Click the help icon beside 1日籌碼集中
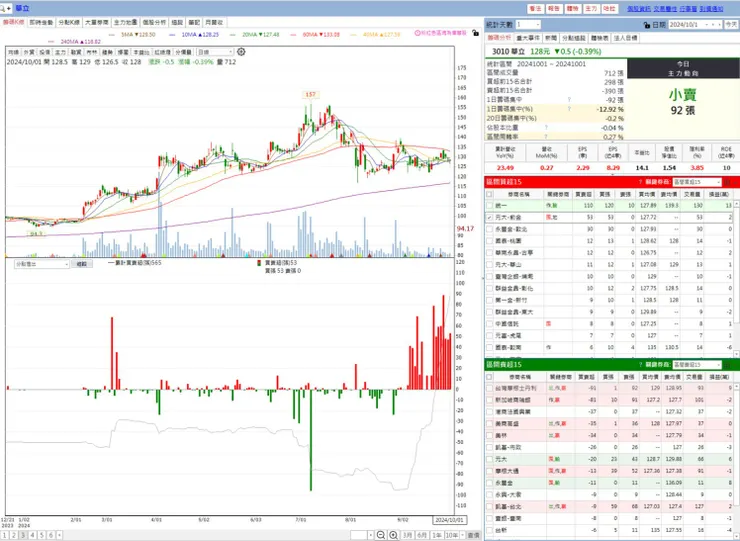Image resolution: width=740 pixels, height=541 pixels. pyautogui.click(x=569, y=100)
